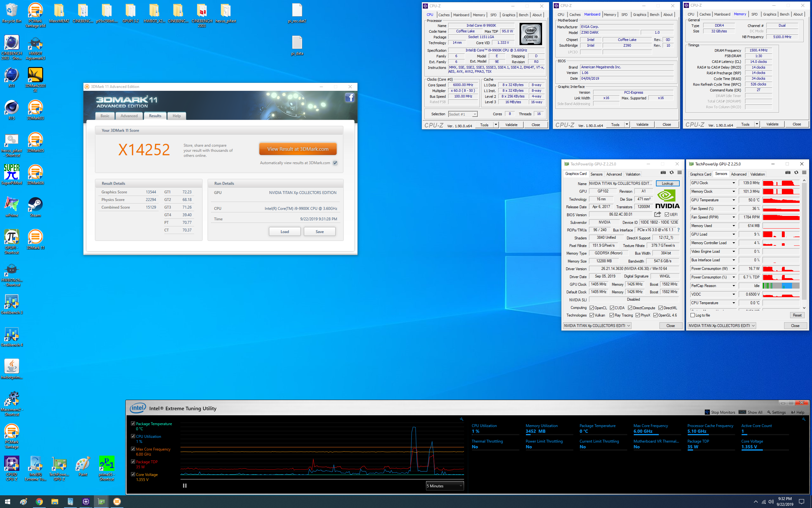Click Reset button in GPU-Z Sensors
The image size is (812, 508).
(x=797, y=315)
